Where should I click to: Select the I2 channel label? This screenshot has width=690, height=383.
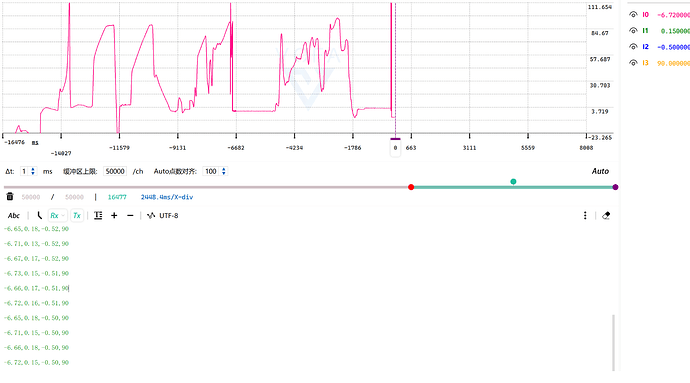coord(645,47)
